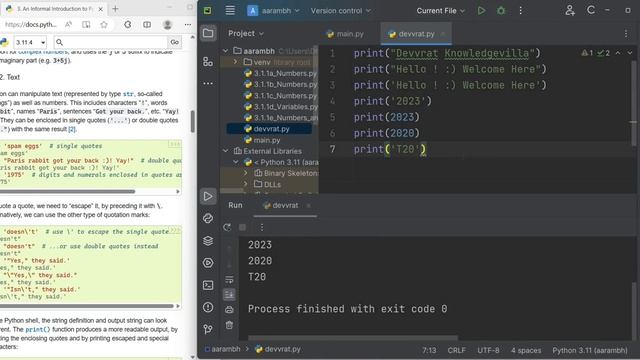Open PyCharm main menu hamburger icon

(230, 11)
